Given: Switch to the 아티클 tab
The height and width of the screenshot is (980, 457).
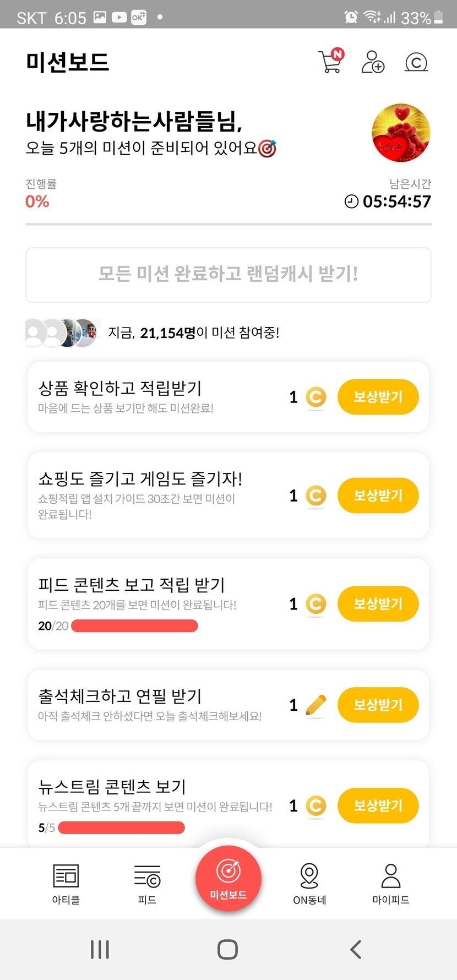Looking at the screenshot, I should [66, 883].
